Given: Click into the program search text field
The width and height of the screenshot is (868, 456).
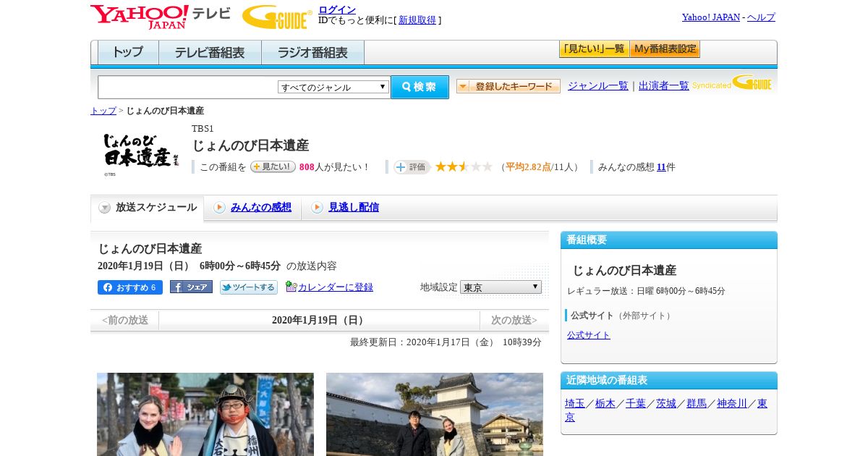Looking at the screenshot, I should [188, 87].
